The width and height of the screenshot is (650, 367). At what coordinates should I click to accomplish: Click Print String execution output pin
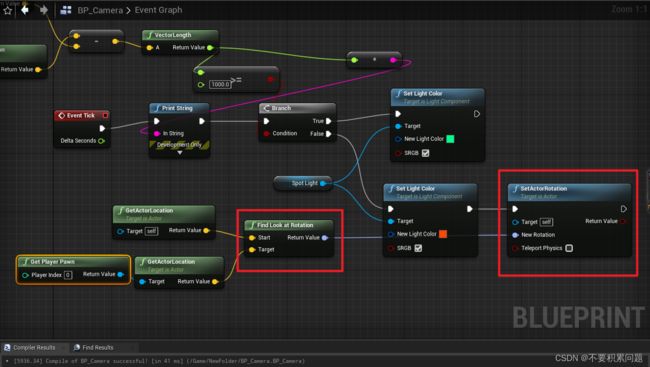click(x=202, y=121)
